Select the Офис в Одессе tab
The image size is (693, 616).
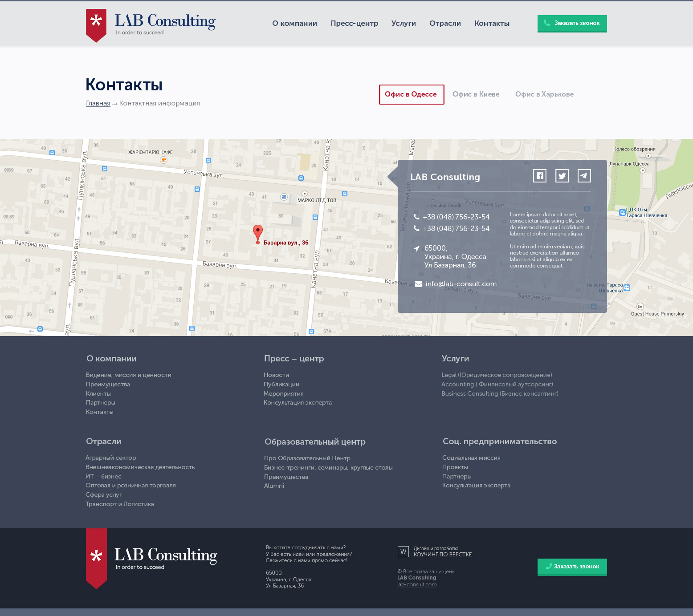point(412,94)
